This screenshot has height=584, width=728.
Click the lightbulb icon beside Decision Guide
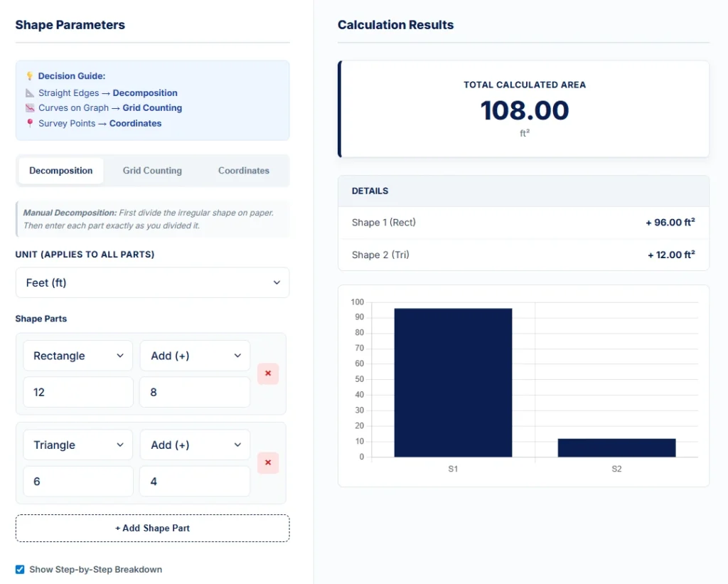[x=30, y=76]
